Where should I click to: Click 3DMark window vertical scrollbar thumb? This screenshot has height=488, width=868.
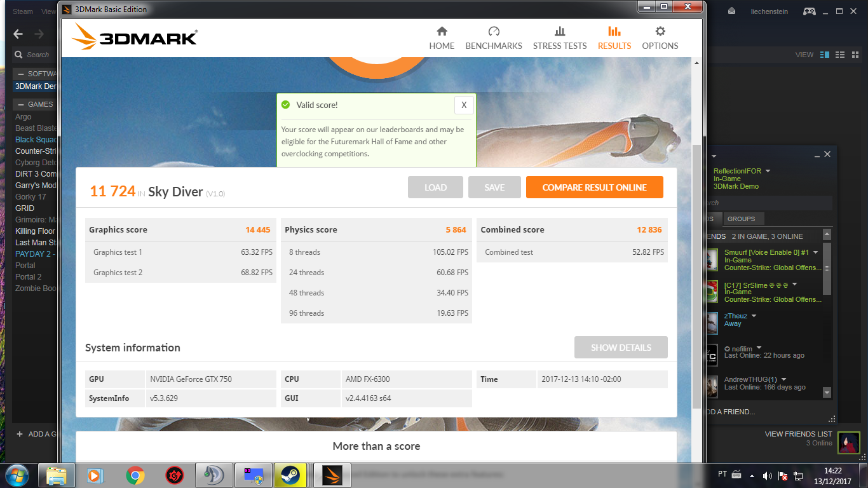click(697, 276)
